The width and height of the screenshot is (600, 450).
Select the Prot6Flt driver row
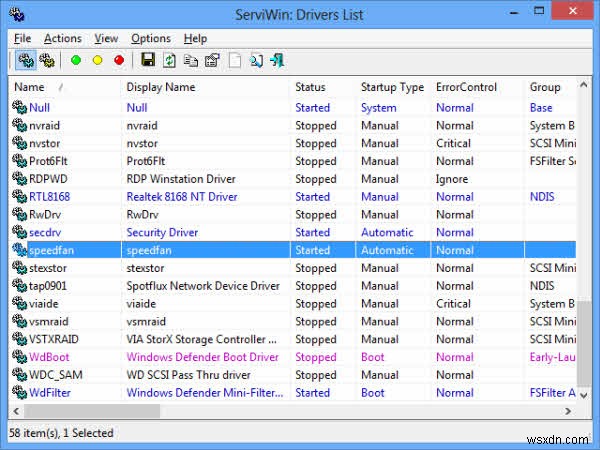point(293,161)
